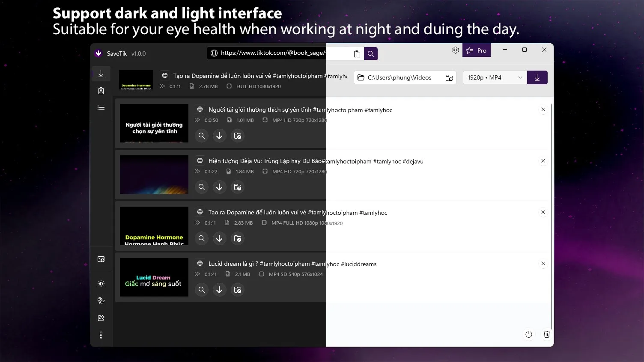This screenshot has height=362, width=644.
Task: Click globe icon beside 'Lucid dream là gì'
Action: tap(200, 264)
